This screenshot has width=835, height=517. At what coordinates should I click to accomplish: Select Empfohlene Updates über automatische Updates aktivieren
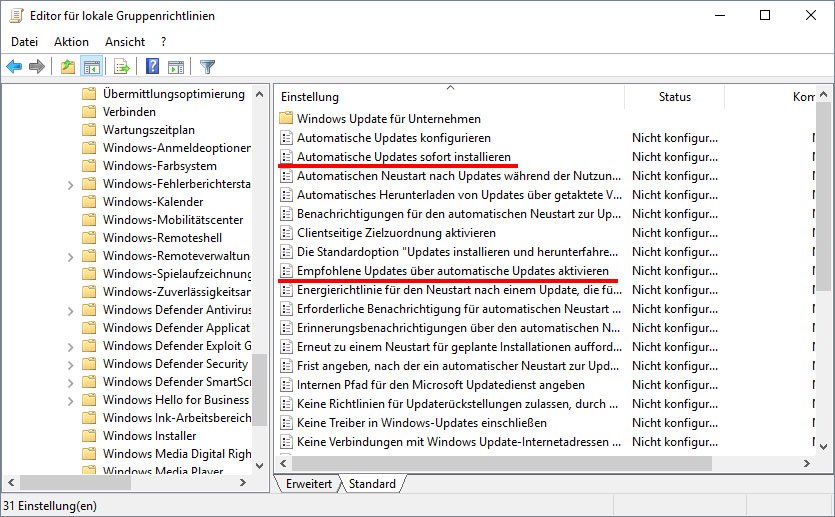pyautogui.click(x=453, y=271)
